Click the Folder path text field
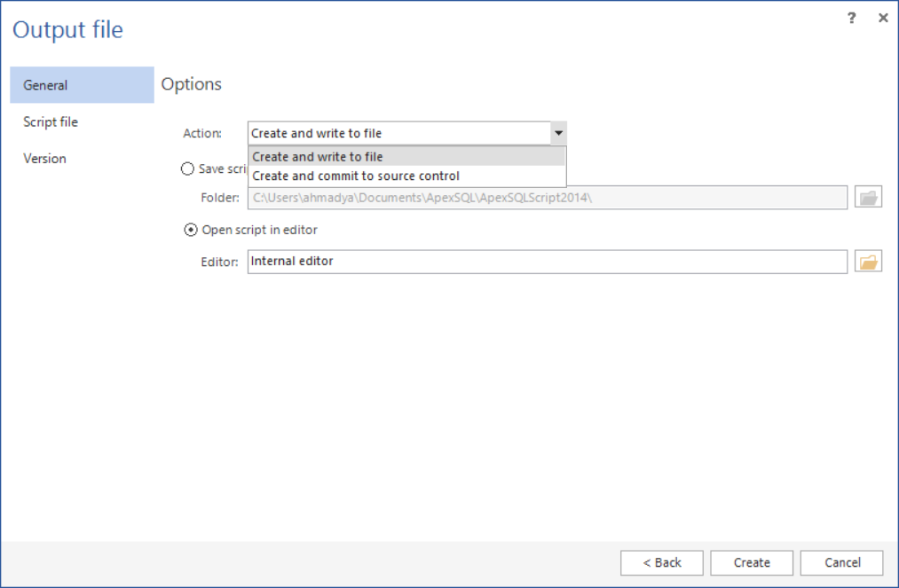This screenshot has width=899, height=588. 547,197
